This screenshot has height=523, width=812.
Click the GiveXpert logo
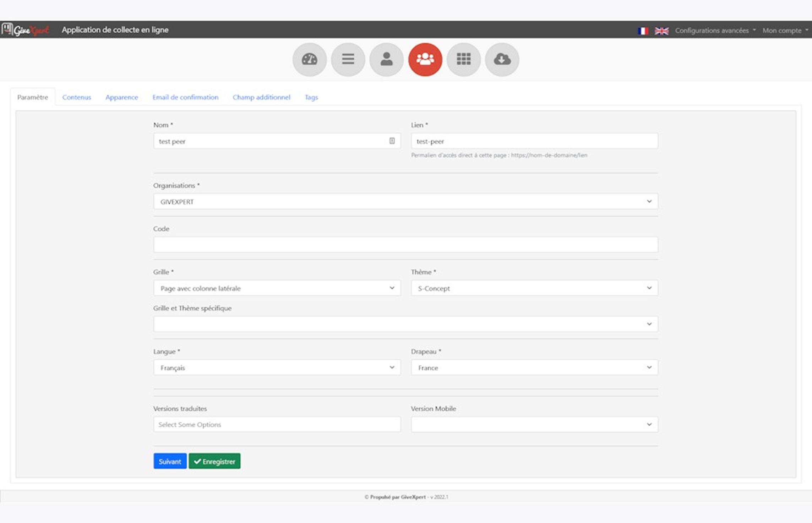pyautogui.click(x=25, y=30)
